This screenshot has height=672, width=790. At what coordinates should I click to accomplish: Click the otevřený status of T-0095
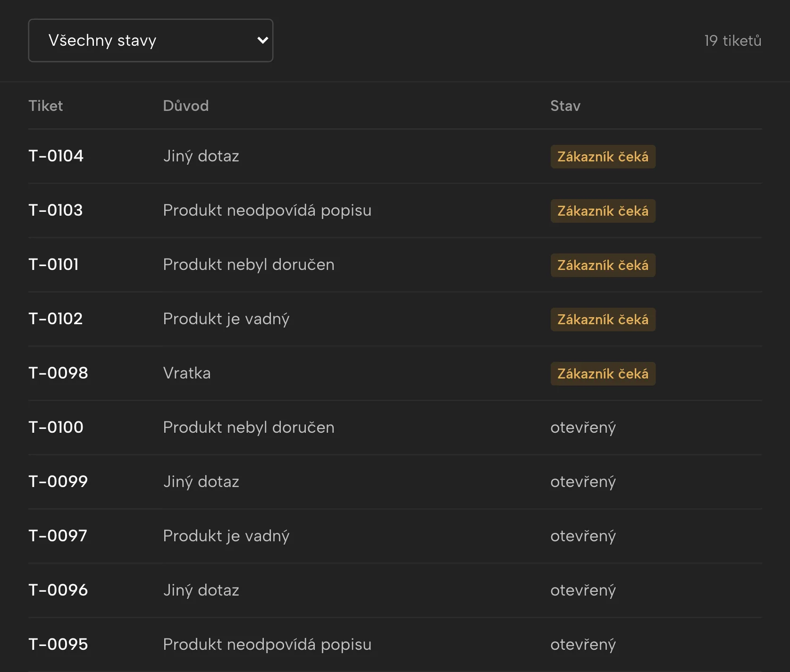(x=583, y=645)
